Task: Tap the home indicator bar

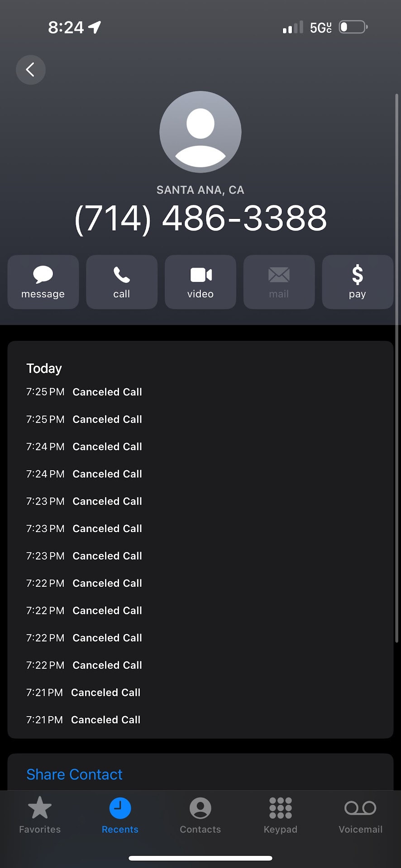Action: click(x=200, y=858)
